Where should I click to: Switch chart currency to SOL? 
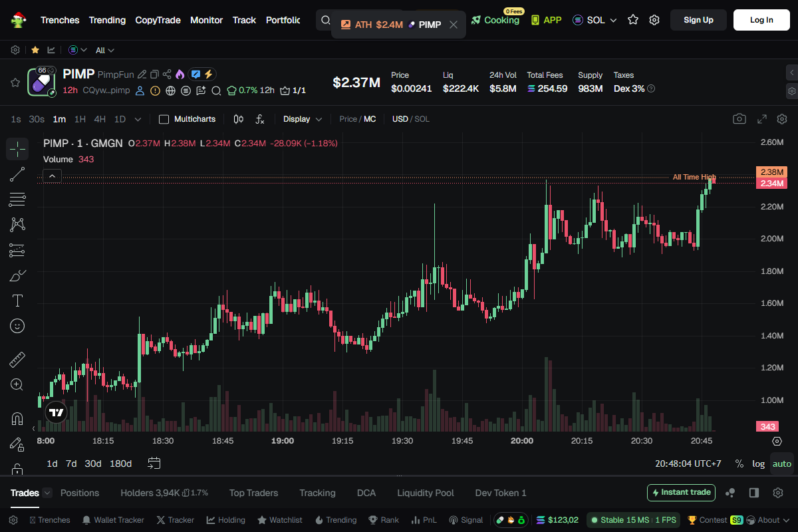(x=422, y=119)
